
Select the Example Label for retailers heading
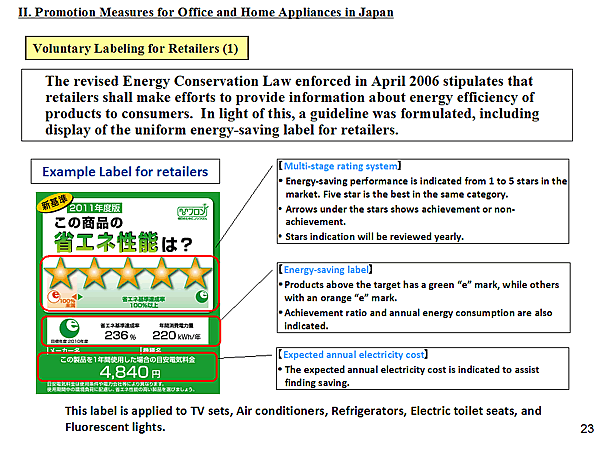[125, 171]
